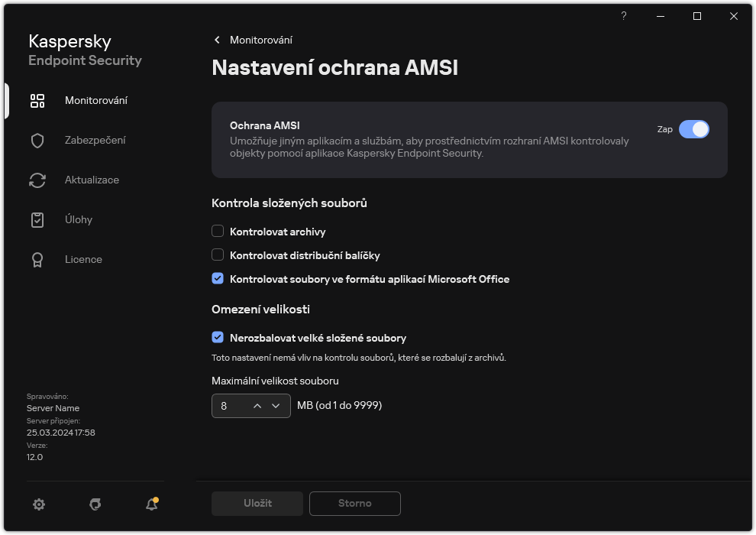Decrease max file size with down arrow
Viewport: 756px width, 535px height.
click(x=276, y=406)
